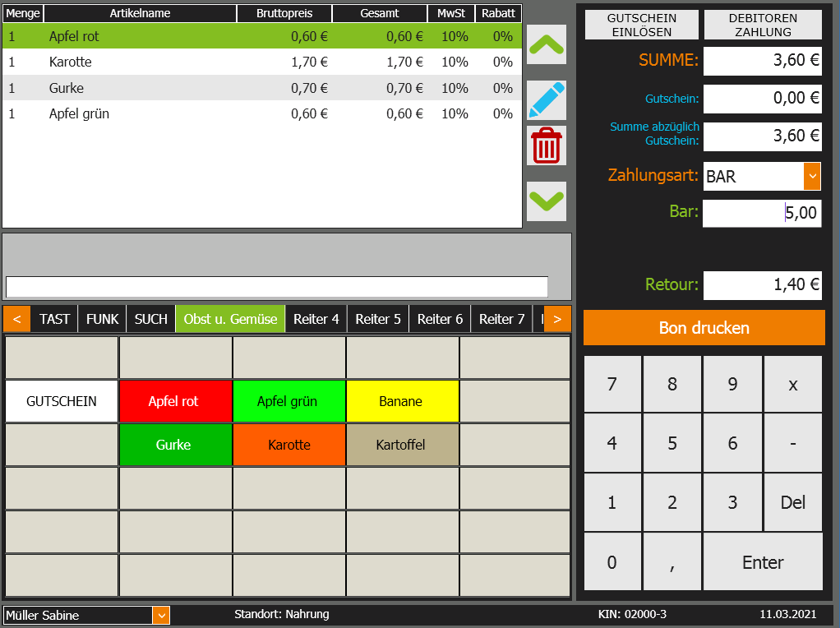Open Debitoren Zahlung

[x=763, y=25]
